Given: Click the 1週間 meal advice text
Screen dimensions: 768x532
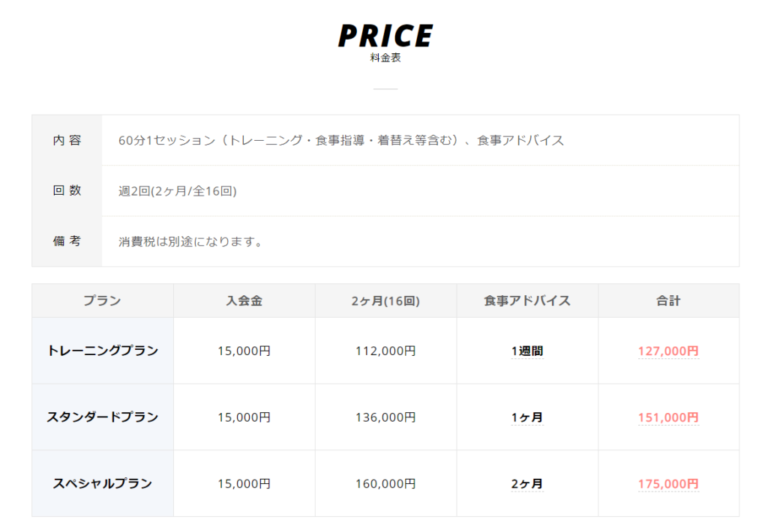Looking at the screenshot, I should [527, 351].
